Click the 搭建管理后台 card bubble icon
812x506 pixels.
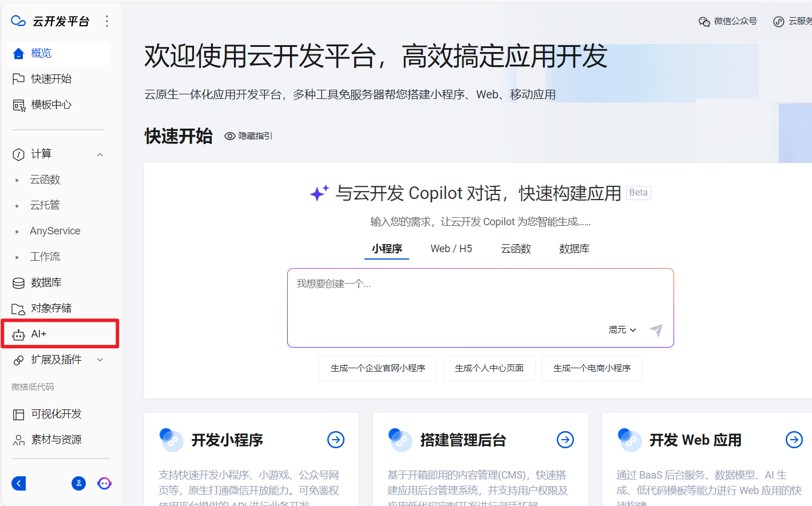click(x=400, y=440)
